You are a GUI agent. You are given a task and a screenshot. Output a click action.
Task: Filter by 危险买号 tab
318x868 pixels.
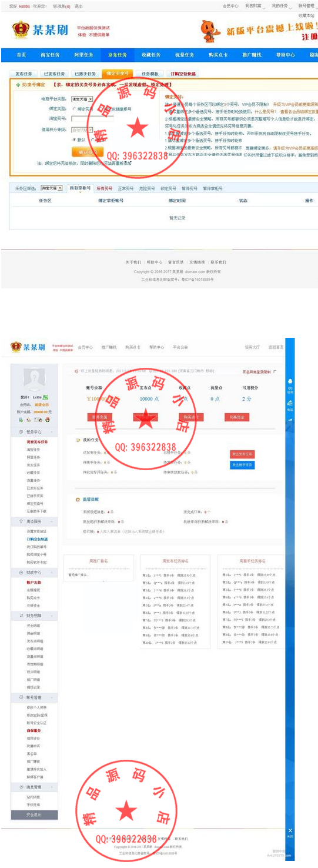tap(147, 188)
